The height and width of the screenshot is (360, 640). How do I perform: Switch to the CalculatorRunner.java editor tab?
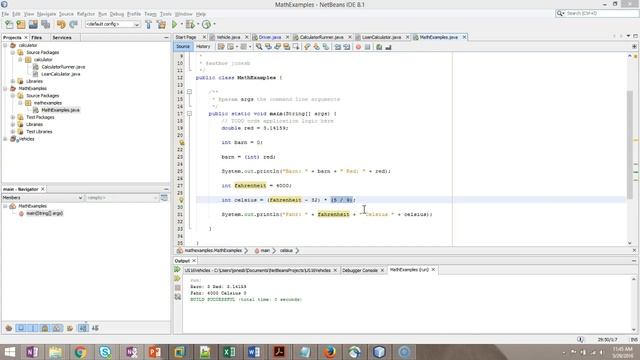click(x=321, y=37)
